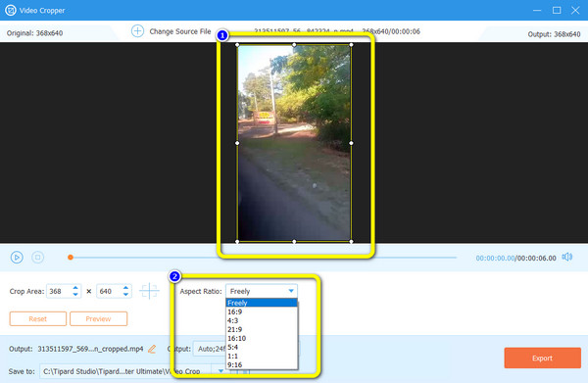Image resolution: width=588 pixels, height=383 pixels.
Task: Choose the 5:4 aspect ratio
Action: tap(262, 347)
